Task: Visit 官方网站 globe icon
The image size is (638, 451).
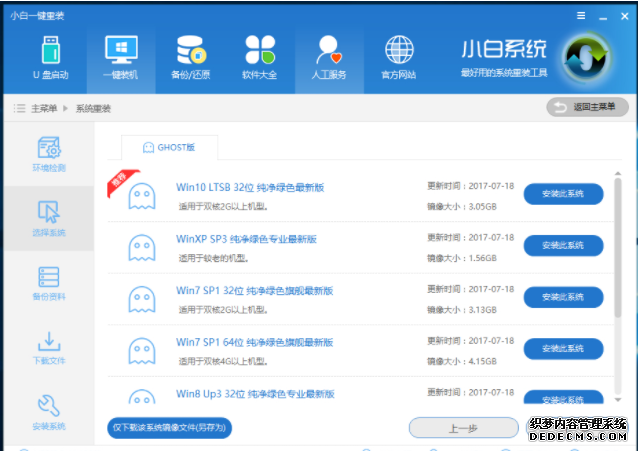Action: click(399, 58)
